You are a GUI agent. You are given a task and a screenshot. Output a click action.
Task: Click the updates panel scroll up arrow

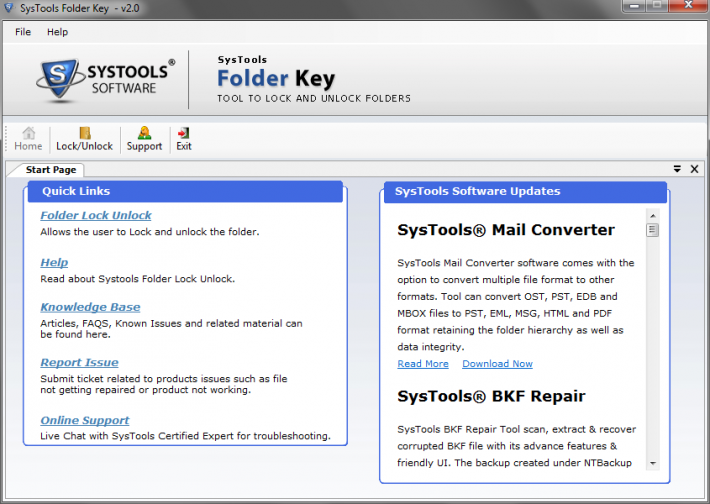pyautogui.click(x=652, y=216)
